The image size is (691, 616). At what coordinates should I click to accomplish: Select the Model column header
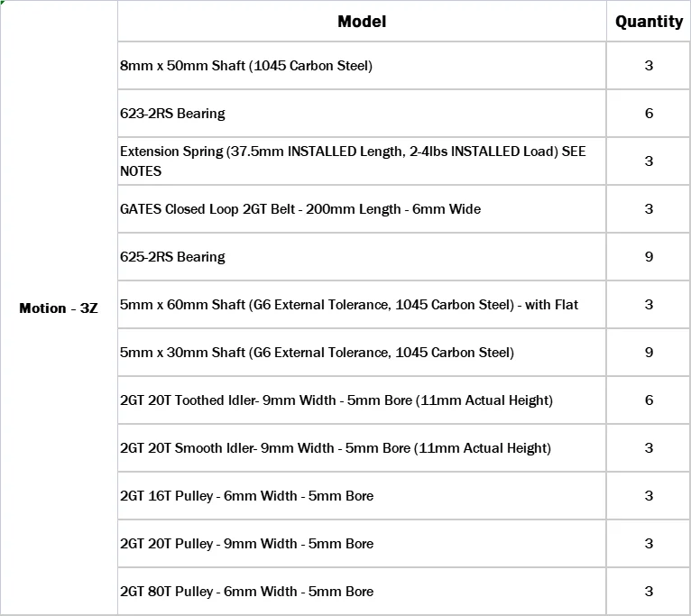[362, 21]
